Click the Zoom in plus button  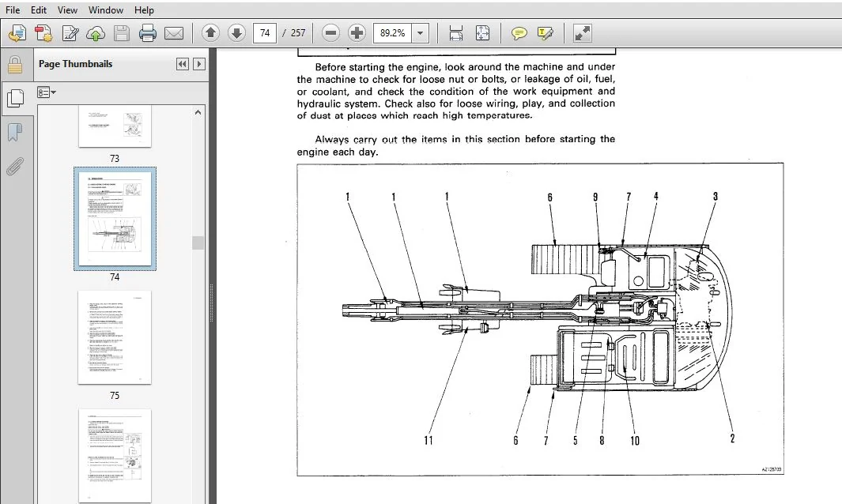(x=357, y=33)
